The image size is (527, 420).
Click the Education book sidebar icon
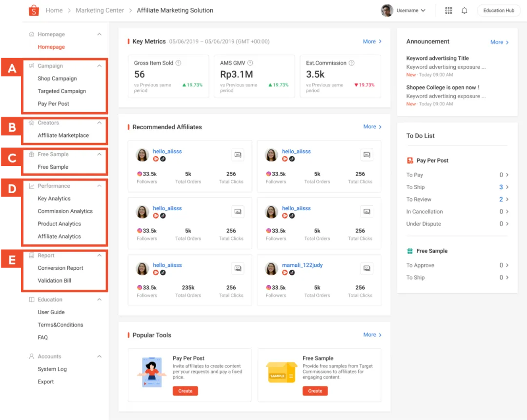point(32,300)
